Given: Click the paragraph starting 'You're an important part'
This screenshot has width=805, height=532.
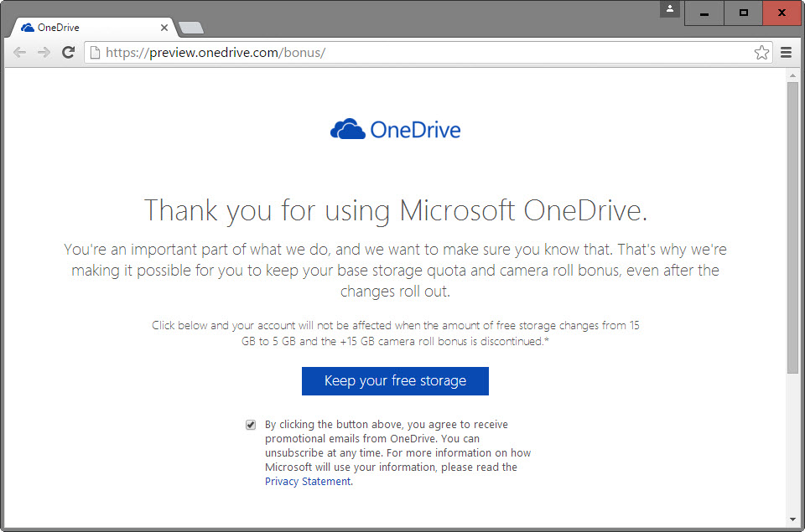Looking at the screenshot, I should pyautogui.click(x=395, y=270).
